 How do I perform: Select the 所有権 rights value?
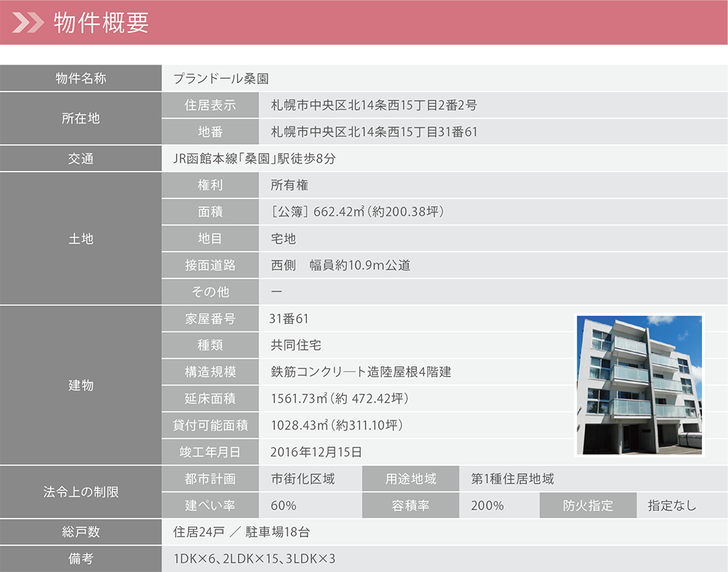click(x=290, y=185)
